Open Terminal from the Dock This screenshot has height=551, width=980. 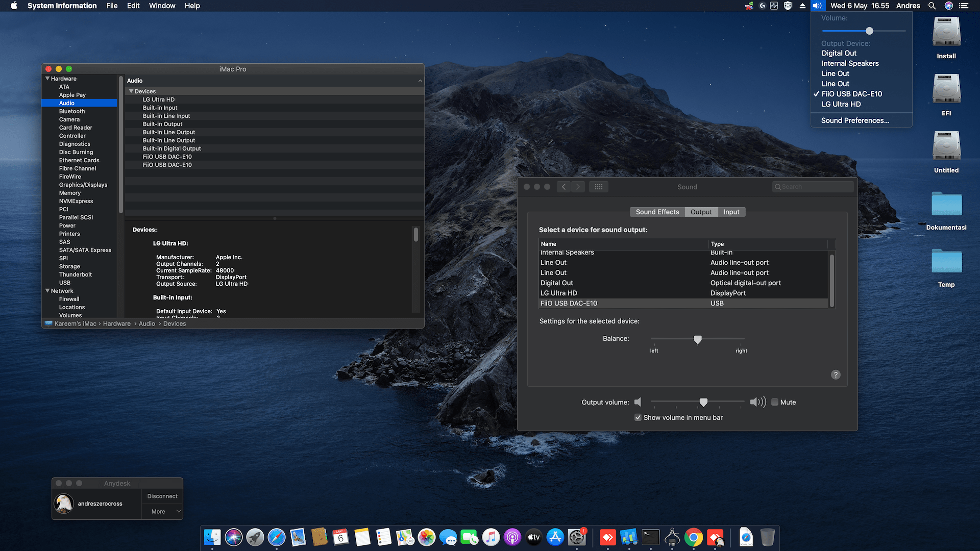[651, 537]
